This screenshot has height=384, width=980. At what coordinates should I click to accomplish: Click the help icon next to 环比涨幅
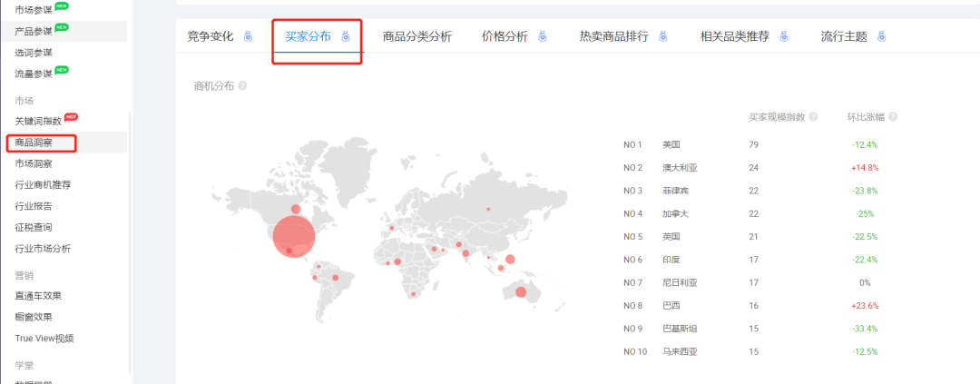pos(893,117)
